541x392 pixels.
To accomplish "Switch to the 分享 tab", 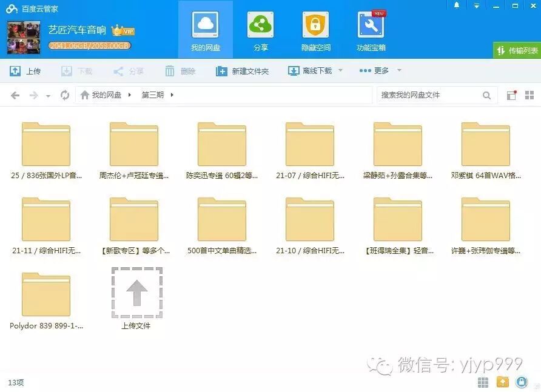I will [261, 30].
